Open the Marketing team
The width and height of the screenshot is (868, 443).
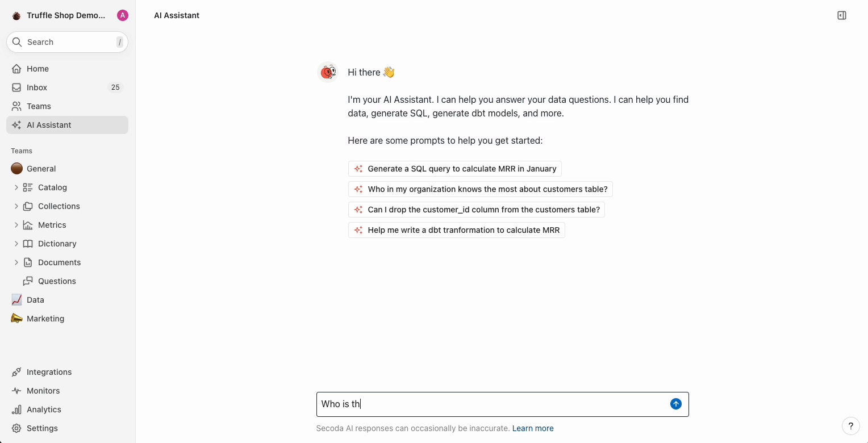coord(45,319)
